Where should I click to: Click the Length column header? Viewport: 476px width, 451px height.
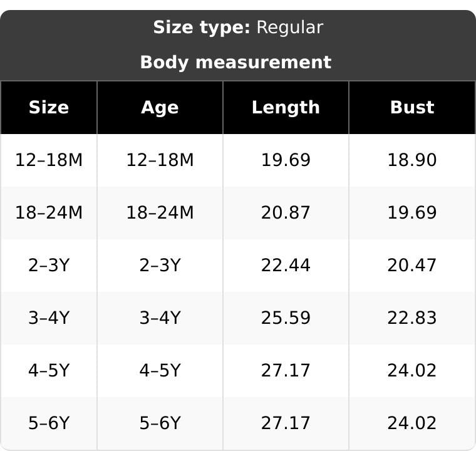pyautogui.click(x=286, y=108)
